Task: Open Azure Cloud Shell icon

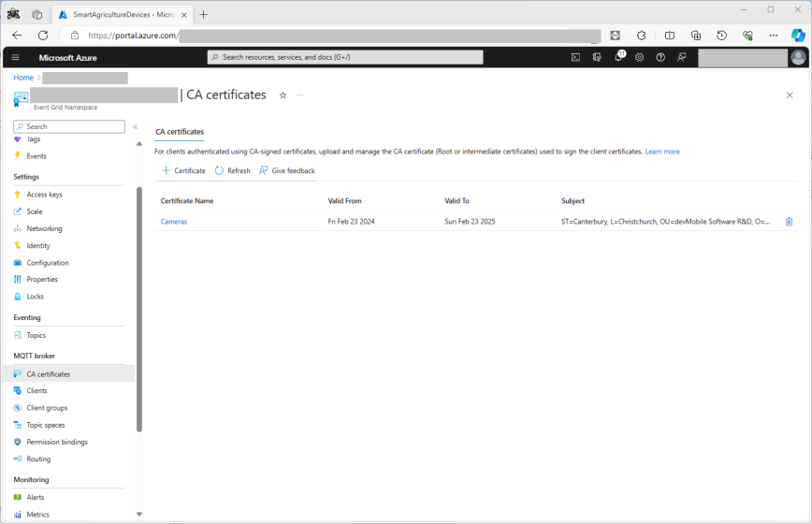Action: point(575,57)
